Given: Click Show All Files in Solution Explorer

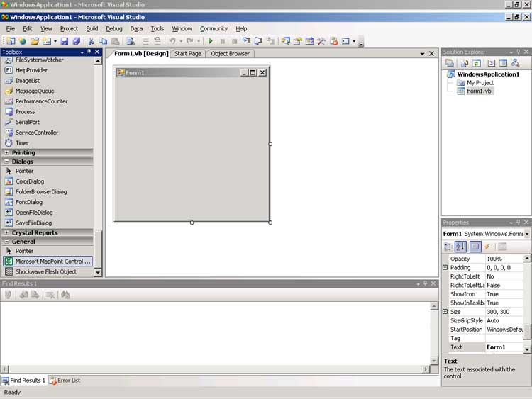Looking at the screenshot, I should (x=465, y=63).
